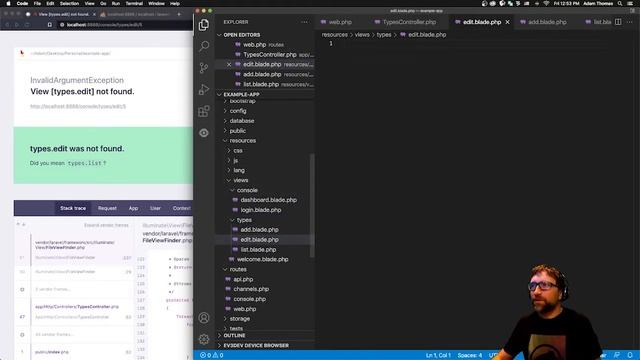The height and width of the screenshot is (360, 640).
Task: Split the editor to the right
Action: click(x=618, y=22)
